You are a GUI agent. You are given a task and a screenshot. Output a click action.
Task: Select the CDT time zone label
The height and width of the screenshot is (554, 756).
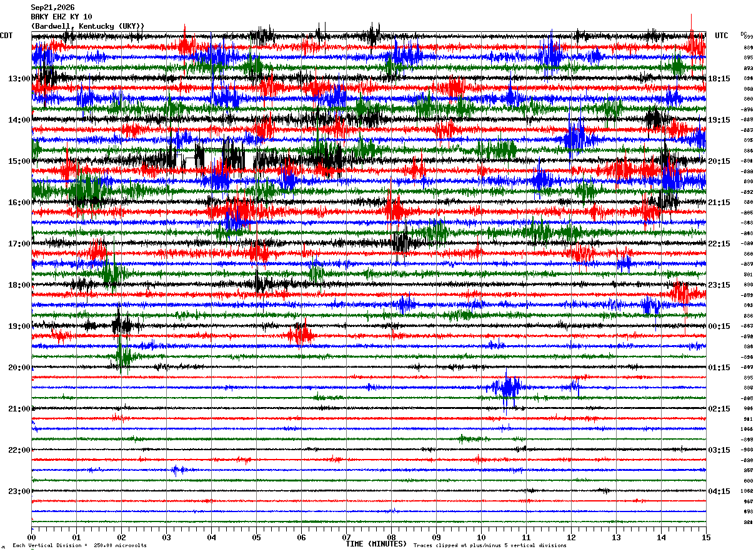[6, 36]
